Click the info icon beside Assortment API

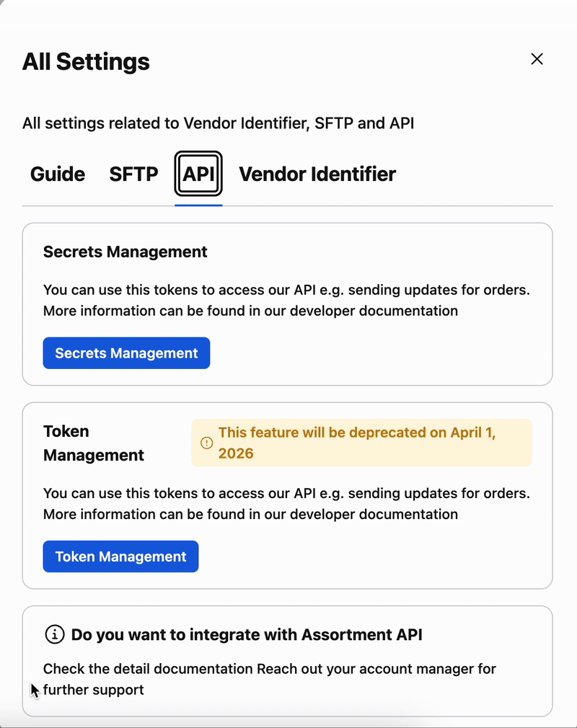pyautogui.click(x=55, y=634)
